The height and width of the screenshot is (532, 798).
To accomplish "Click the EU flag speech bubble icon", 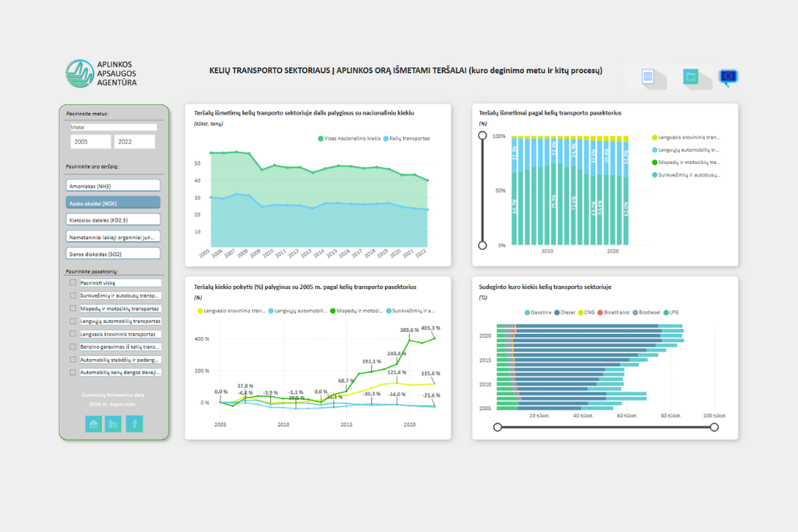I will tap(729, 78).
